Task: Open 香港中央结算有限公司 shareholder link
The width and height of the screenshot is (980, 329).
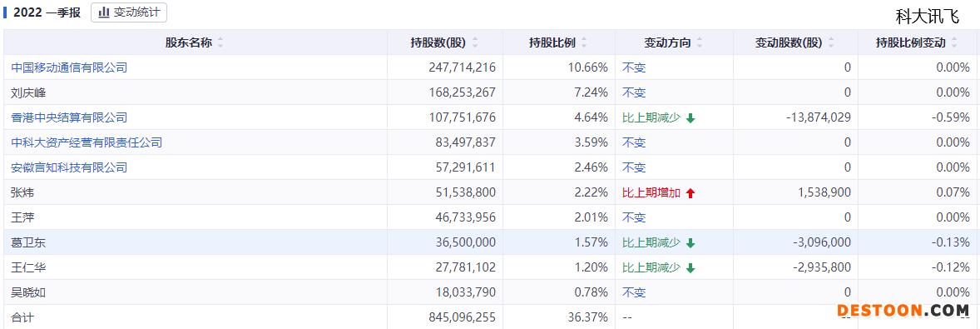Action: pyautogui.click(x=69, y=117)
